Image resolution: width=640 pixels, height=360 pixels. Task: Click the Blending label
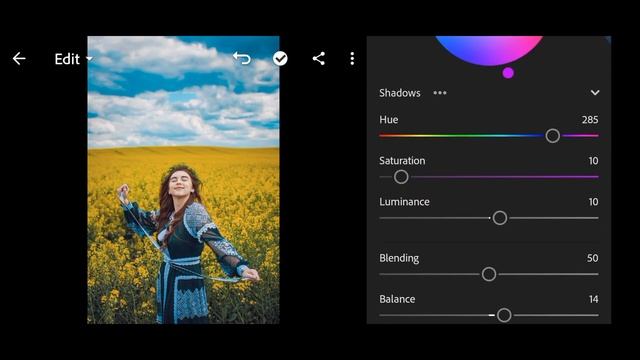399,258
